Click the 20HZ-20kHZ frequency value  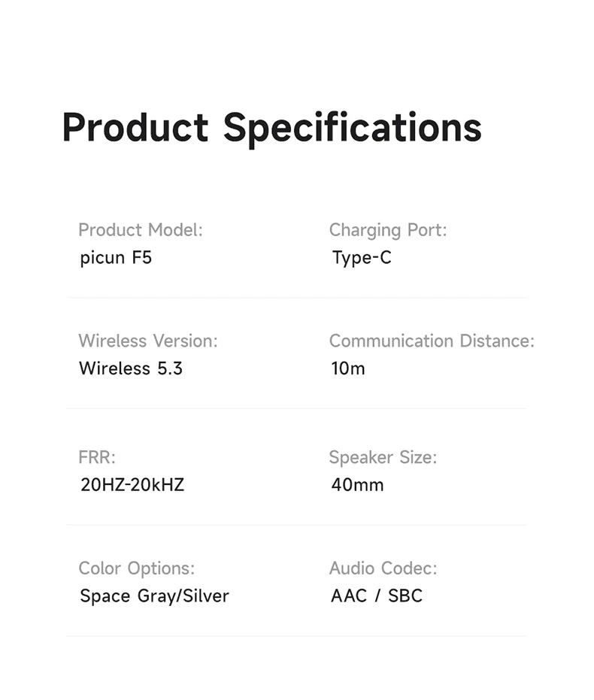click(132, 485)
